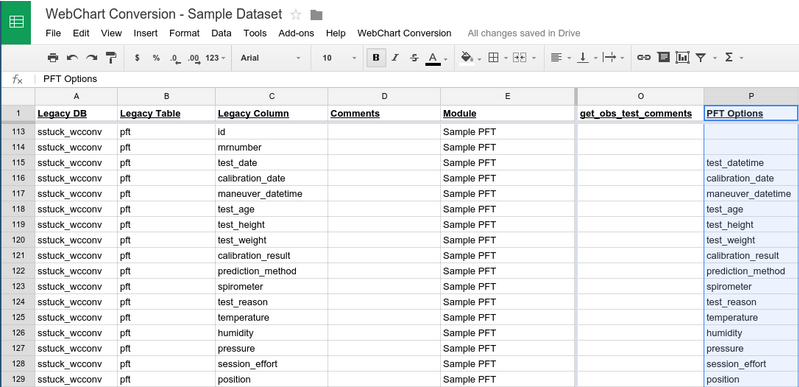Viewport: 799px width, 387px height.
Task: Toggle Strikethrough formatting button
Action: click(414, 58)
